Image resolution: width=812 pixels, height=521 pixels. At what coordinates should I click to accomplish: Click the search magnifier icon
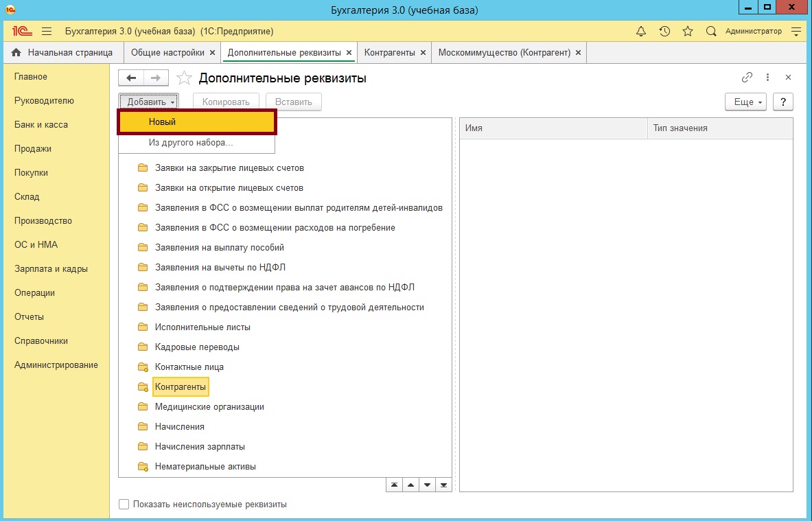[x=711, y=32]
